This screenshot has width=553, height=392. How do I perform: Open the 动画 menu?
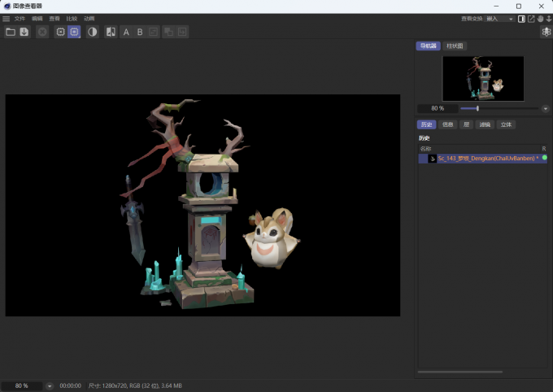pyautogui.click(x=89, y=19)
